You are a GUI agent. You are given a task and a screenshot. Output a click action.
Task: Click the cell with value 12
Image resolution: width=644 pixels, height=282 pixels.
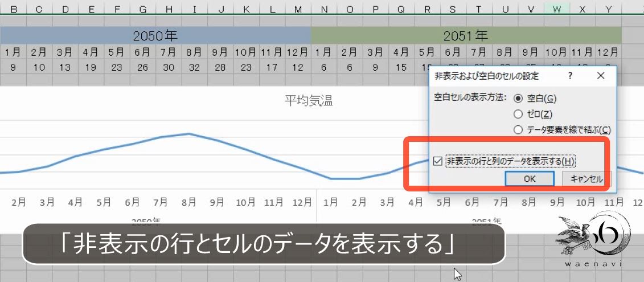tap(298, 67)
